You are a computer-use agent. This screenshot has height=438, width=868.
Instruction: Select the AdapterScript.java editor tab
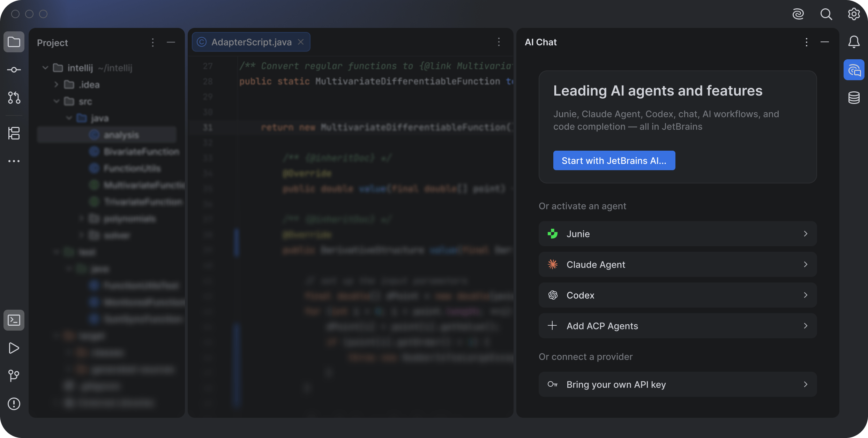[251, 42]
